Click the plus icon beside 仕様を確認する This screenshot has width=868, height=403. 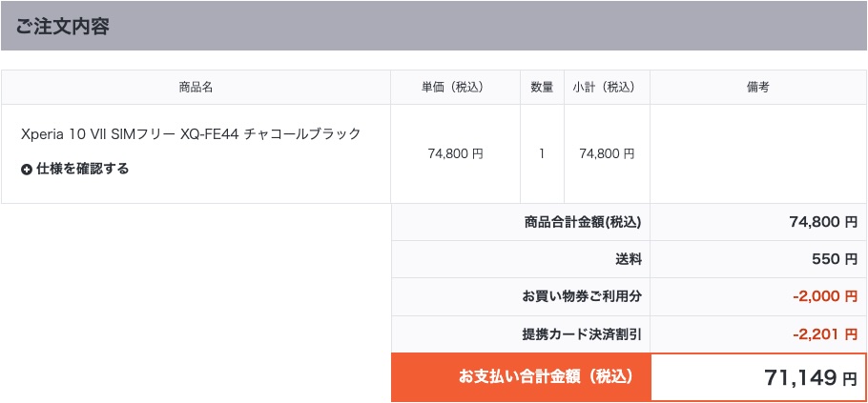pos(27,170)
